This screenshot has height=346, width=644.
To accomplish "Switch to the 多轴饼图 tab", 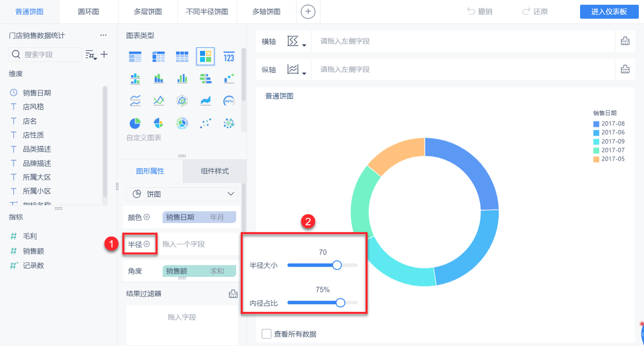I will [x=267, y=11].
